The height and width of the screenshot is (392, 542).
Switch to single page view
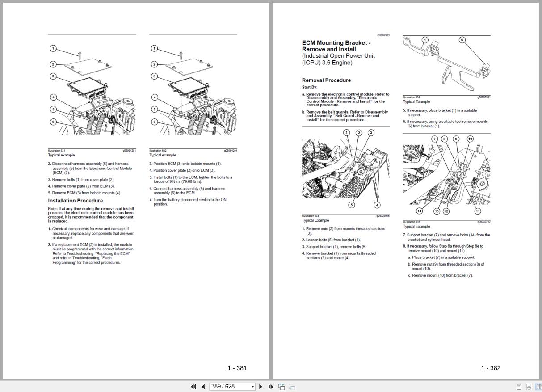519,386
